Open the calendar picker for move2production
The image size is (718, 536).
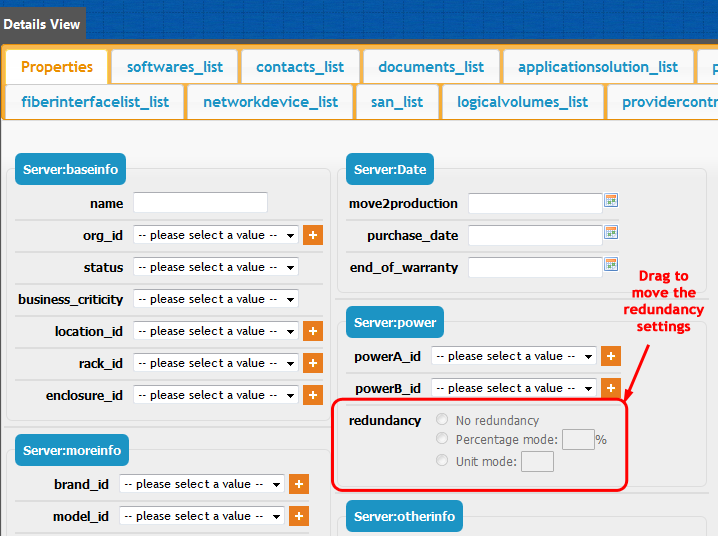point(611,200)
